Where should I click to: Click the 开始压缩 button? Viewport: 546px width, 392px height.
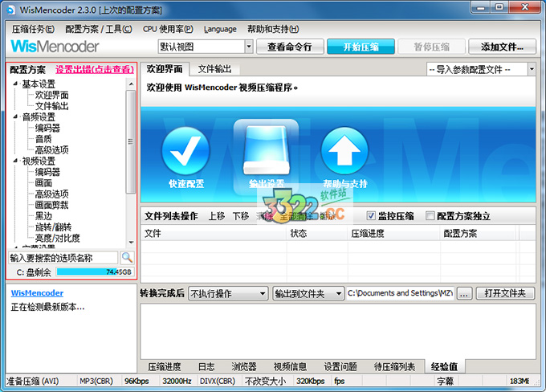pos(361,47)
